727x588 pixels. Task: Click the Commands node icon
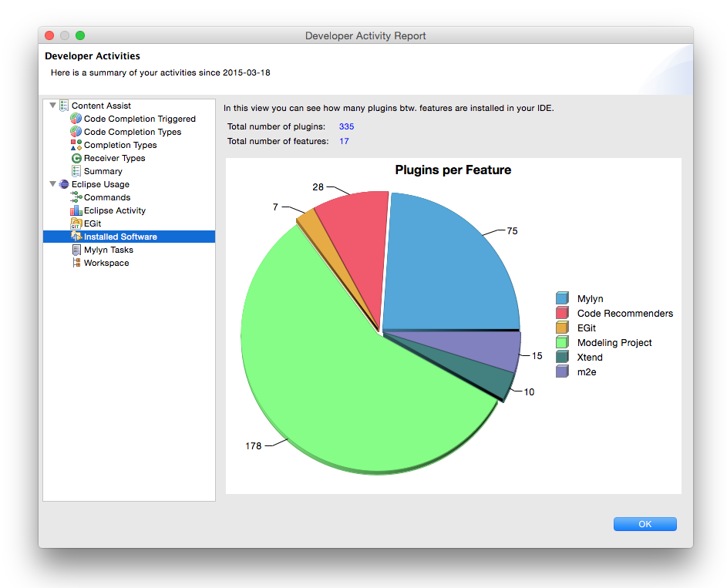click(76, 197)
